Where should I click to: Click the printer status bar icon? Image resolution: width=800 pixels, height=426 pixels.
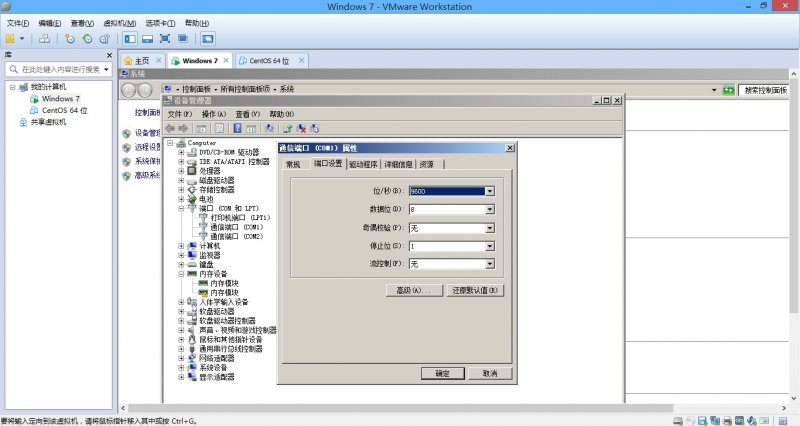[x=727, y=421]
